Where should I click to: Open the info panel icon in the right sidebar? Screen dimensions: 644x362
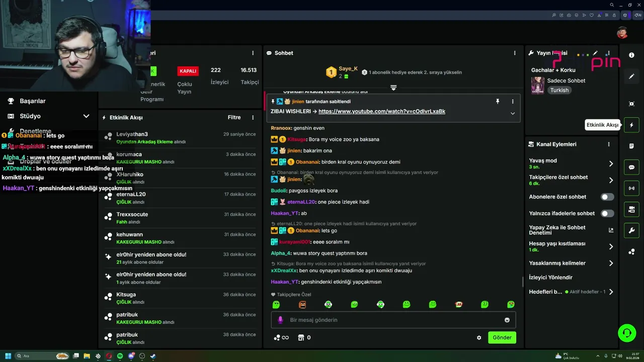coord(631,55)
